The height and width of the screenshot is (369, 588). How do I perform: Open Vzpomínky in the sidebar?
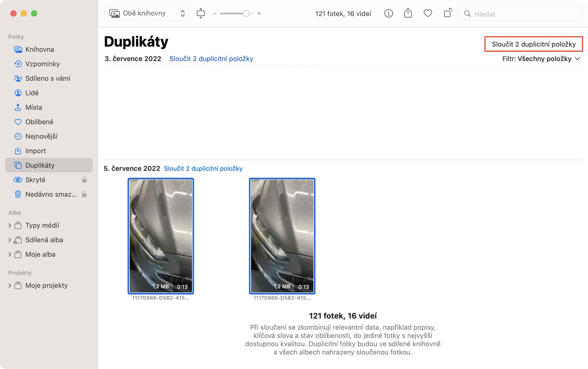[42, 64]
